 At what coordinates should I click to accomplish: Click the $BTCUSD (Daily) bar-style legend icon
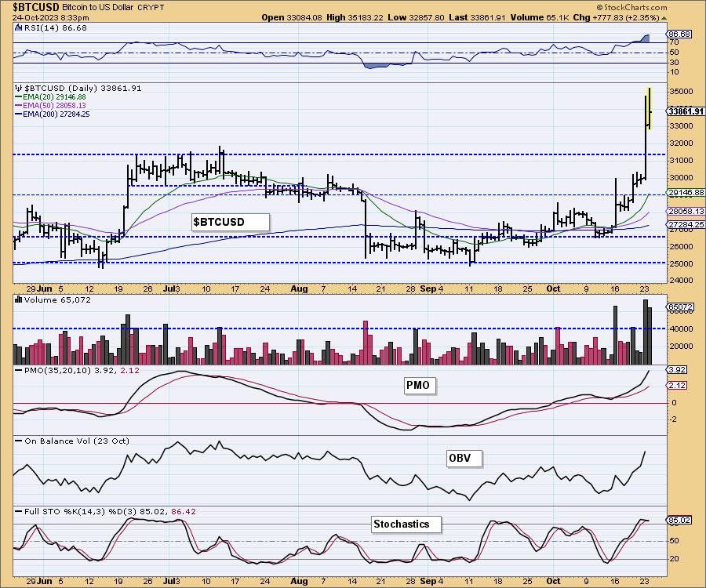pos(19,88)
